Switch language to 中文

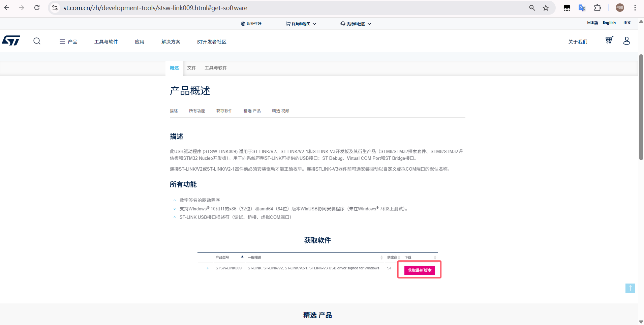(x=627, y=23)
